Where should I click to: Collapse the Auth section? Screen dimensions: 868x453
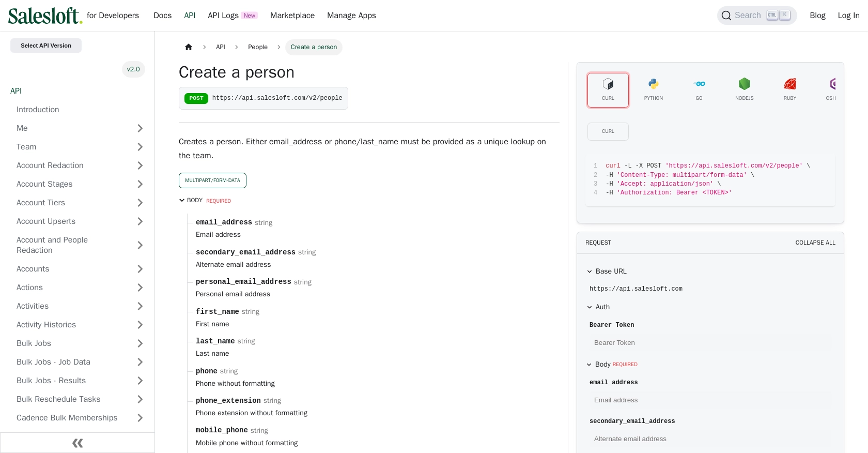(590, 307)
